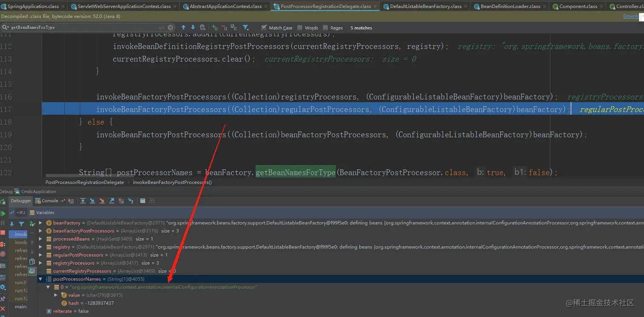Expand value char[79] field node
Screen dimensions: 644x317
click(x=56, y=295)
